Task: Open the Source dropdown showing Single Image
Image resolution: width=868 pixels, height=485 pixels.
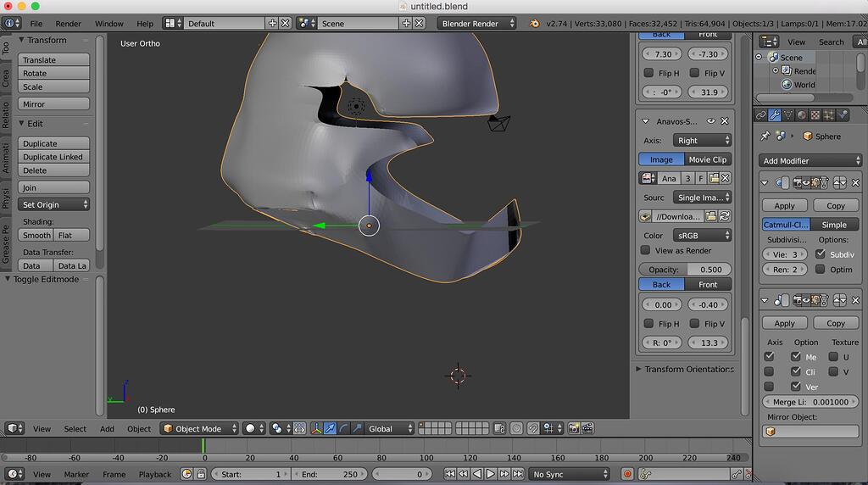Action: (x=702, y=197)
